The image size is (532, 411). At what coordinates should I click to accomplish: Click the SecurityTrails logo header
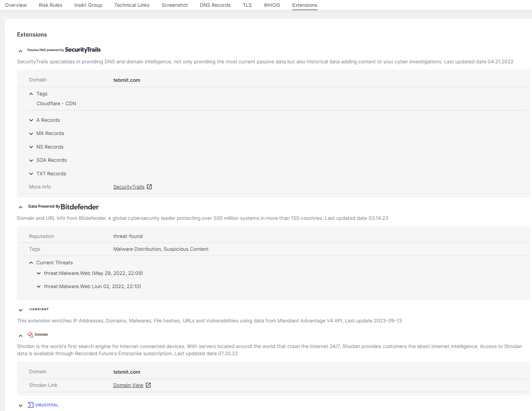pos(83,50)
